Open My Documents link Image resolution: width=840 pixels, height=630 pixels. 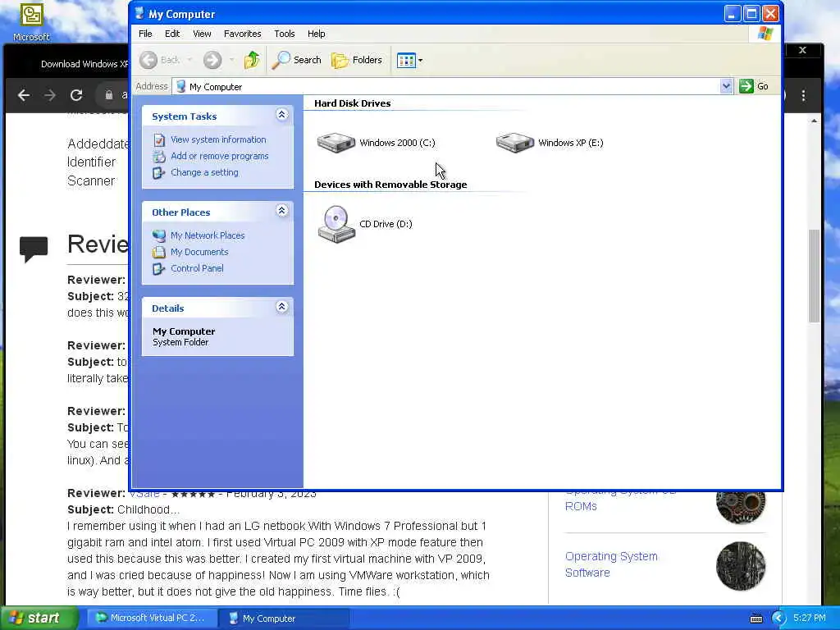coord(199,252)
